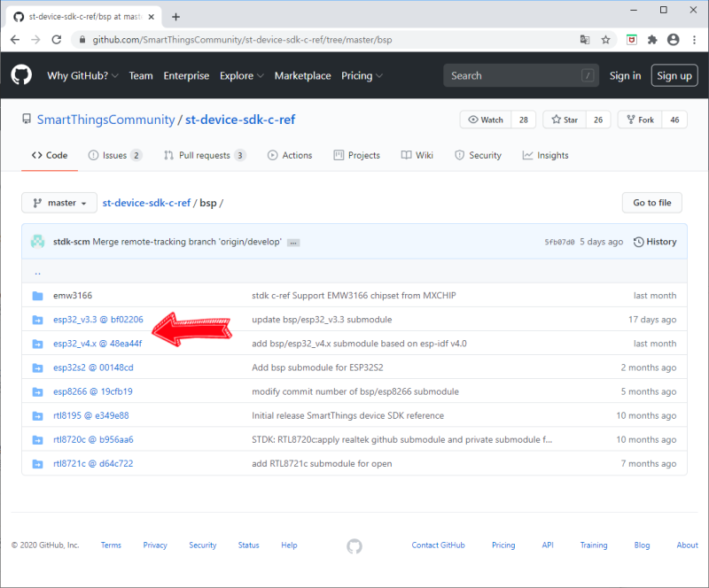Viewport: 709px width, 588px height.
Task: Expand the Why GitHub? dropdown
Action: pos(78,75)
